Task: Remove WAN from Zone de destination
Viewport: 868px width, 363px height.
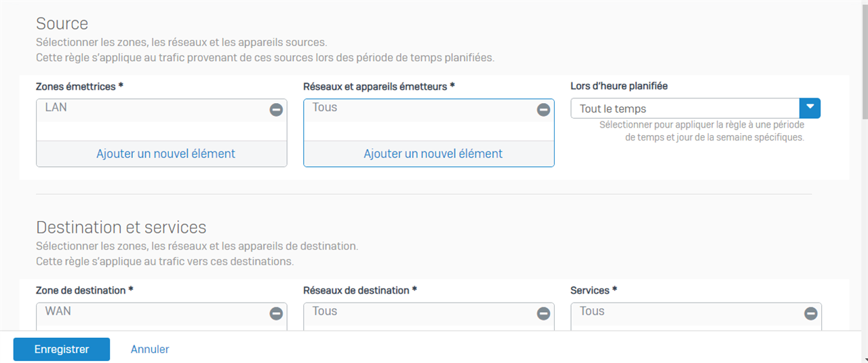Action: click(276, 313)
